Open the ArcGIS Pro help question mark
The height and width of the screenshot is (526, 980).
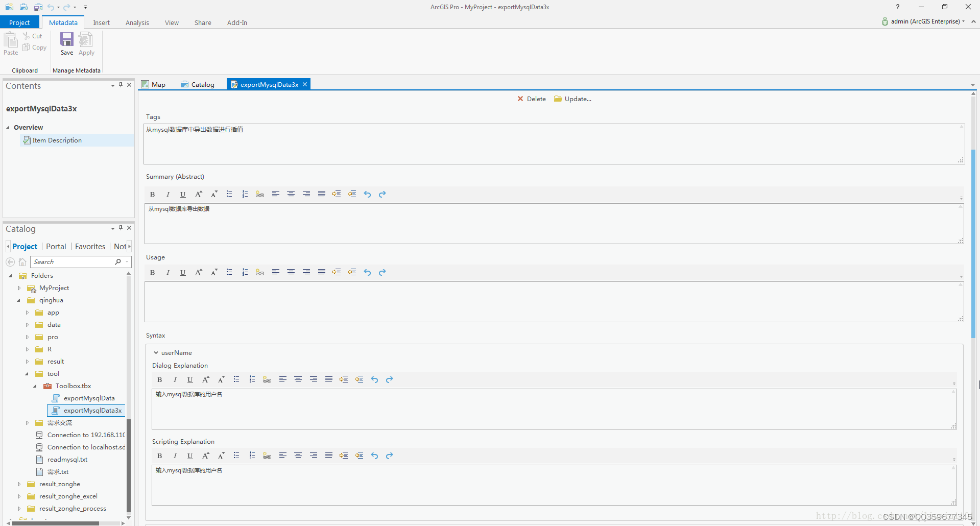(x=897, y=7)
